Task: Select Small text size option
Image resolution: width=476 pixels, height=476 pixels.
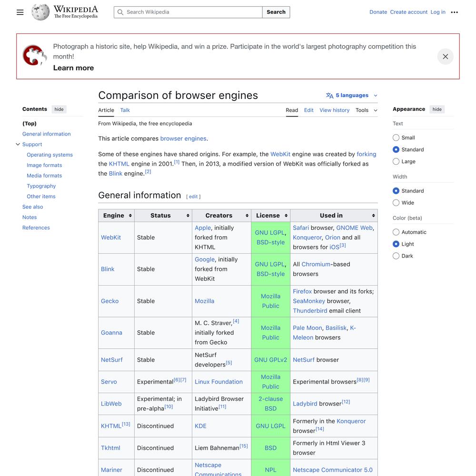Action: pos(396,138)
